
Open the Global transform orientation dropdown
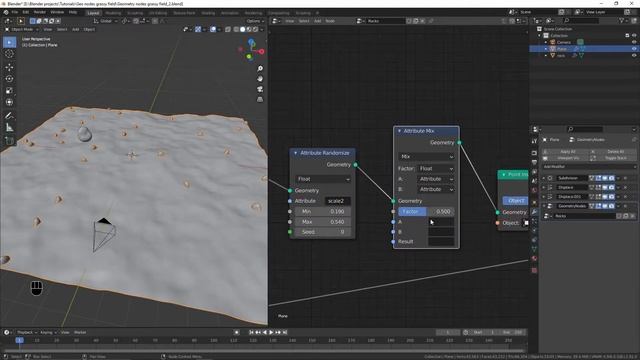click(x=105, y=21)
